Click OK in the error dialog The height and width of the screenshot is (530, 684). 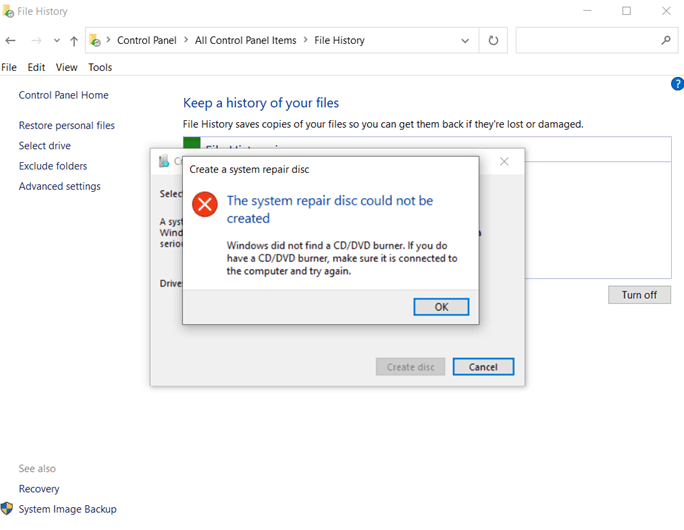click(441, 307)
